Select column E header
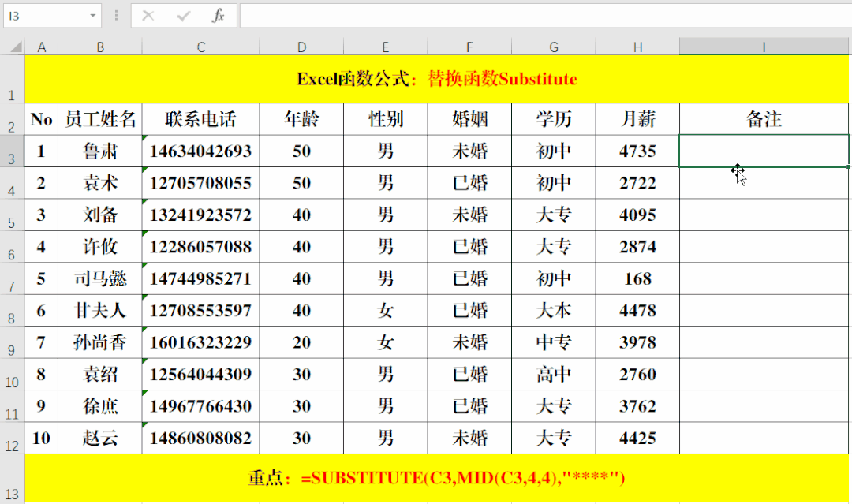The image size is (852, 504). 385,47
